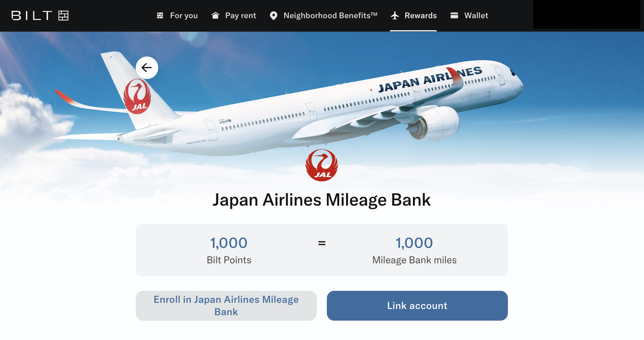Click the 1,000 Bilt Points value
This screenshot has width=644, height=340.
pos(229,243)
